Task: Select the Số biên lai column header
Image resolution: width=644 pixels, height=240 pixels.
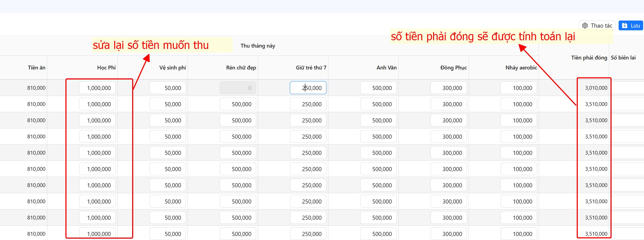Action: coord(623,58)
